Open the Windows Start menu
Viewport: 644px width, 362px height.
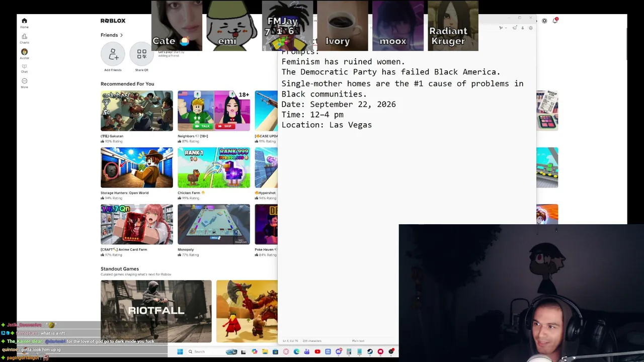pyautogui.click(x=180, y=352)
